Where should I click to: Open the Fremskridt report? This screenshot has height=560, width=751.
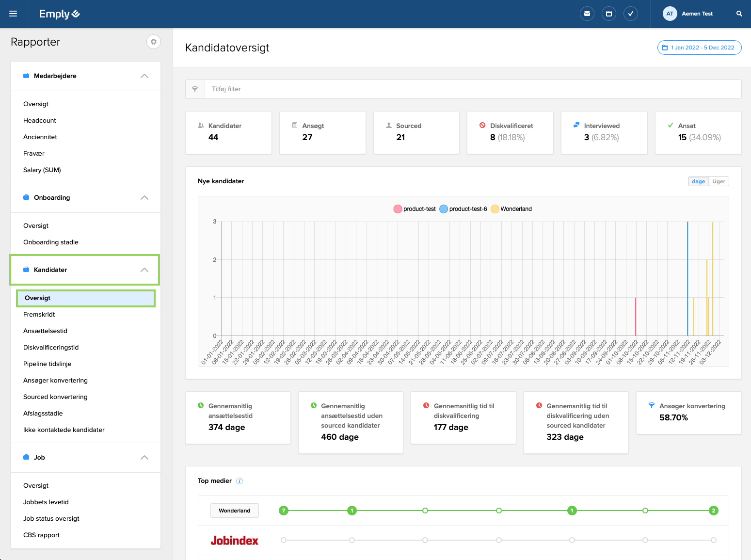click(39, 315)
